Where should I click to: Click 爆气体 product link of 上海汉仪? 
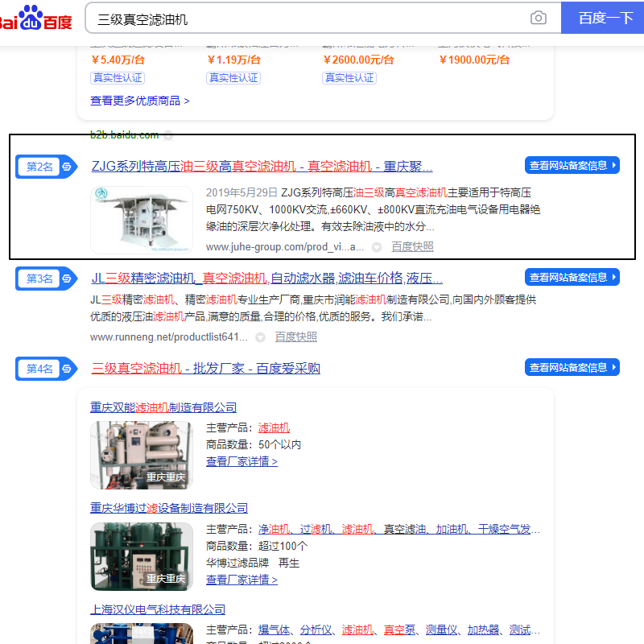[x=274, y=630]
